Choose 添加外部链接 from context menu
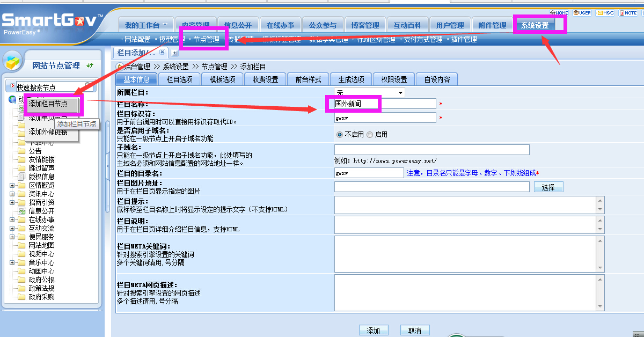 48,132
